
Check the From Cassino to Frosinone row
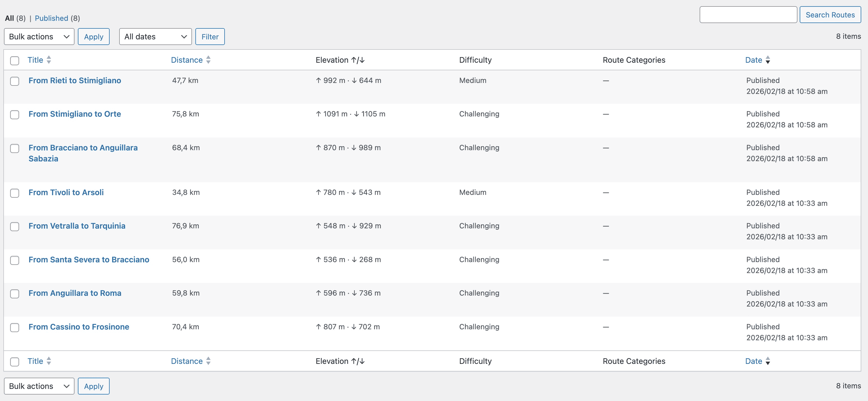pos(15,328)
